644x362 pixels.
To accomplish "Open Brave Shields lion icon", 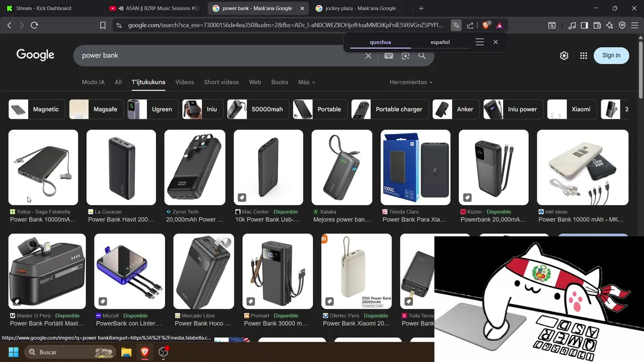I will [486, 25].
